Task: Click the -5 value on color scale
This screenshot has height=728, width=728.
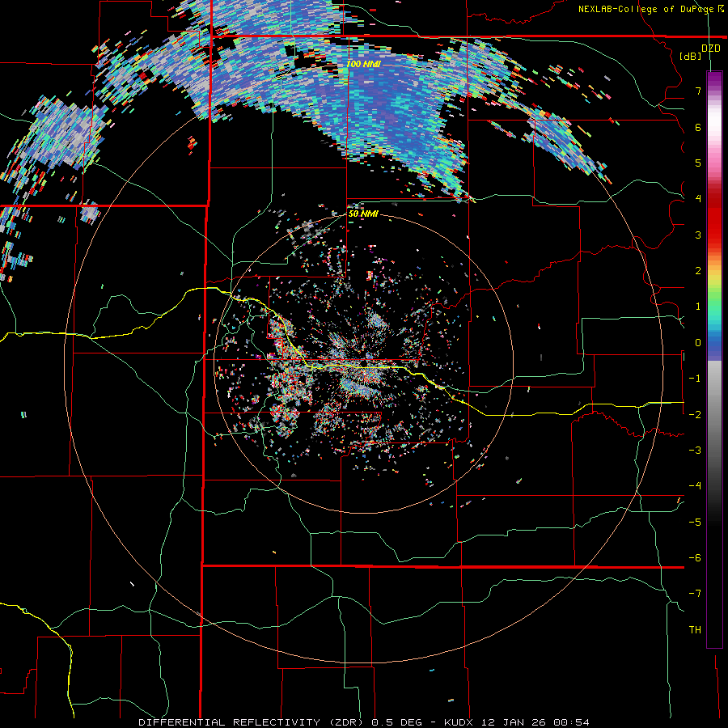Action: pyautogui.click(x=695, y=523)
